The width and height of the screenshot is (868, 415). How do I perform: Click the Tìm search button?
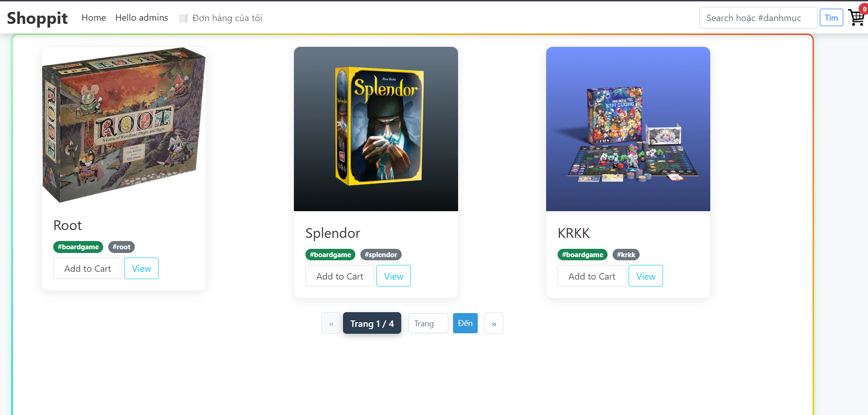click(x=831, y=17)
